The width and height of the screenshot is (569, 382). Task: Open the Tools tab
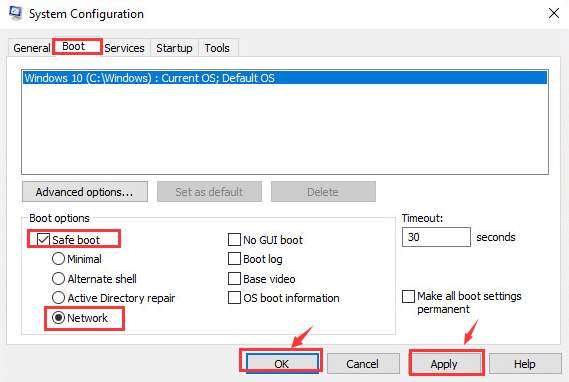point(217,48)
